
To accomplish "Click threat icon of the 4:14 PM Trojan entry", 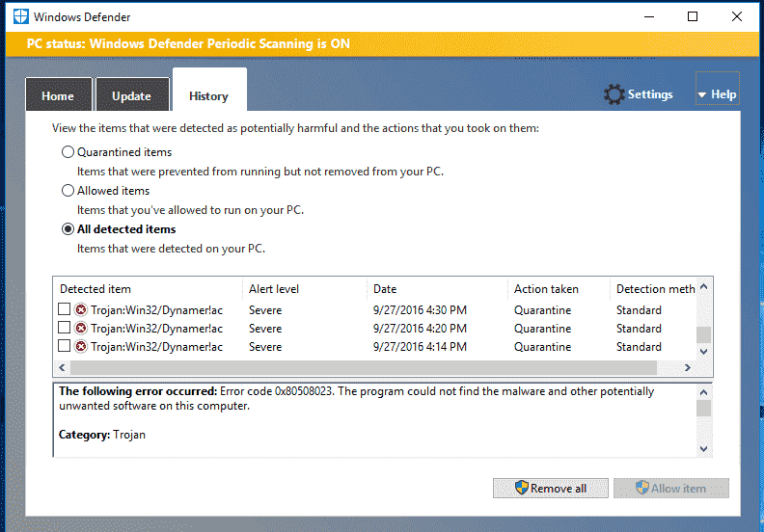I will [x=81, y=347].
